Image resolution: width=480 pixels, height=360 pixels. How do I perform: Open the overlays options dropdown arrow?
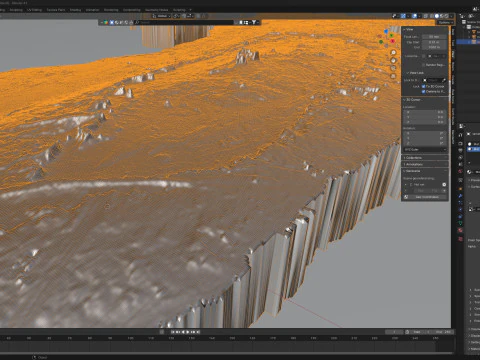419,16
